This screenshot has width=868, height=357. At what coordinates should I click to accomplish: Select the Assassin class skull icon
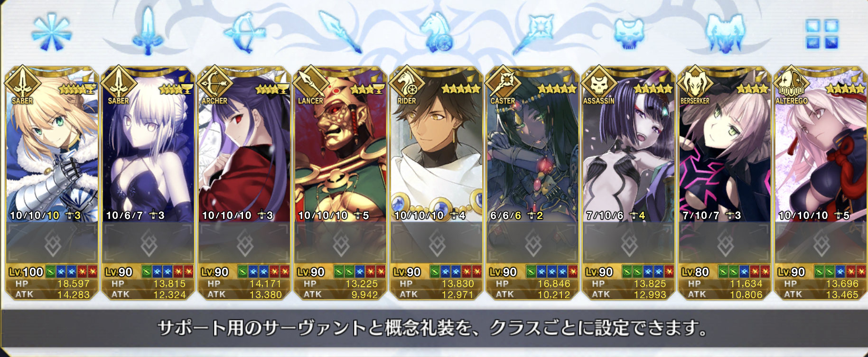pyautogui.click(x=629, y=34)
